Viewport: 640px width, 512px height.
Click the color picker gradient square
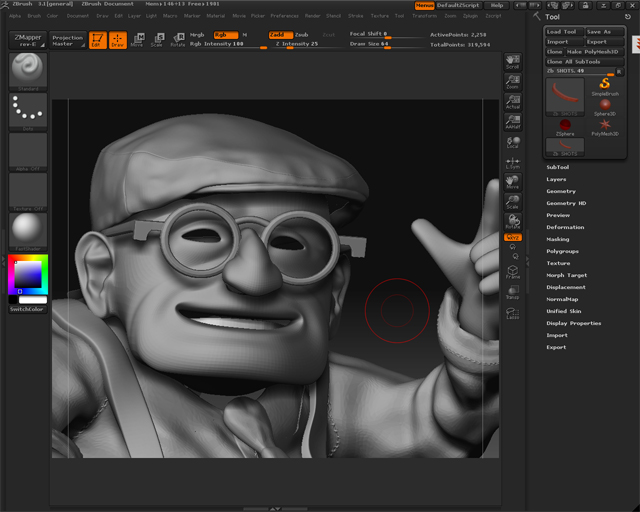click(28, 273)
